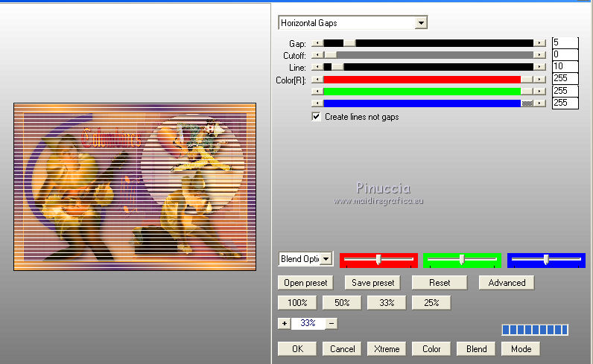Click the green color slider right arrow
Screen dimensions: 593x364
tap(539, 91)
